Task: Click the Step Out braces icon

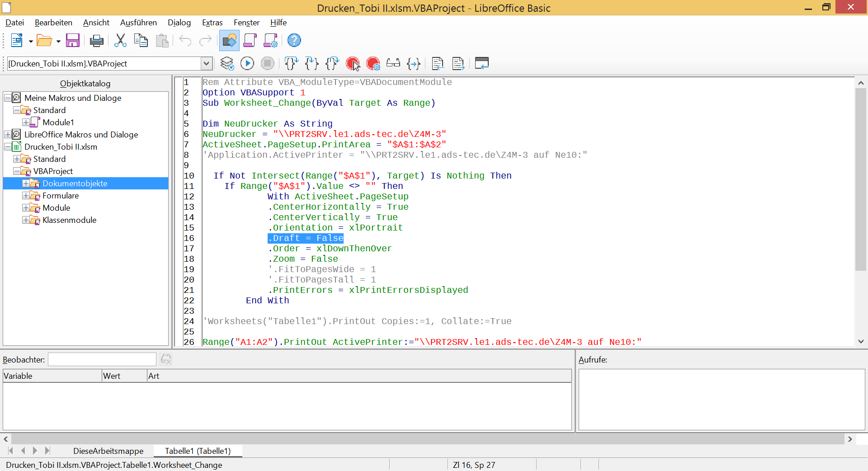Action: click(332, 63)
